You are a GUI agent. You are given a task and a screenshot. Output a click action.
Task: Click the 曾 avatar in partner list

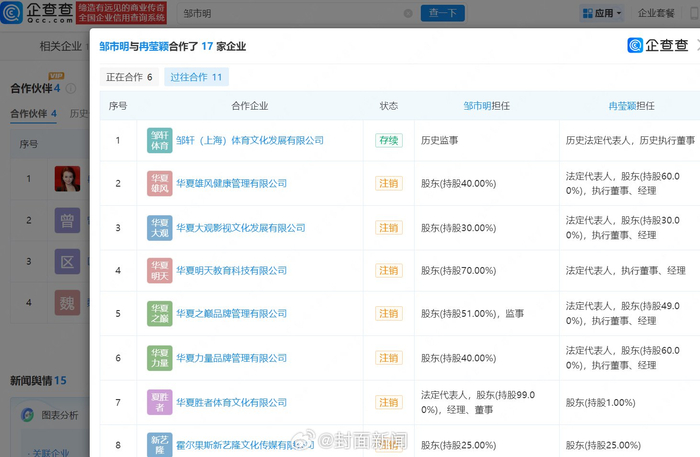pos(67,220)
